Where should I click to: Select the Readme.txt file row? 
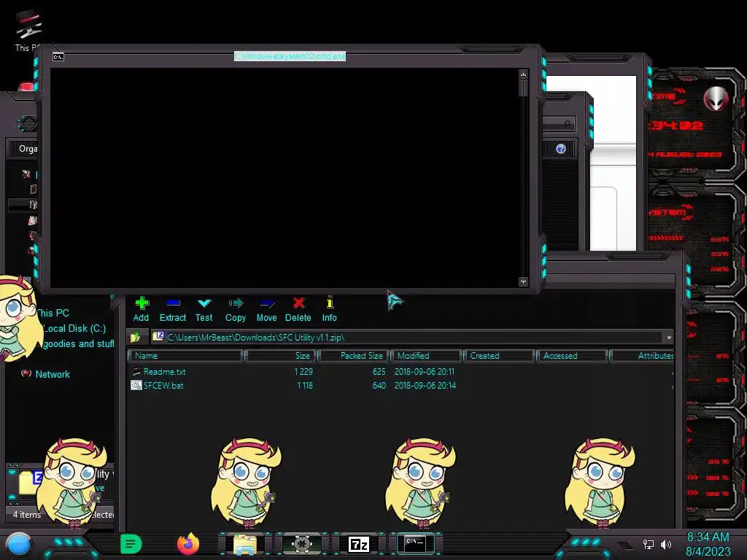tap(400, 371)
